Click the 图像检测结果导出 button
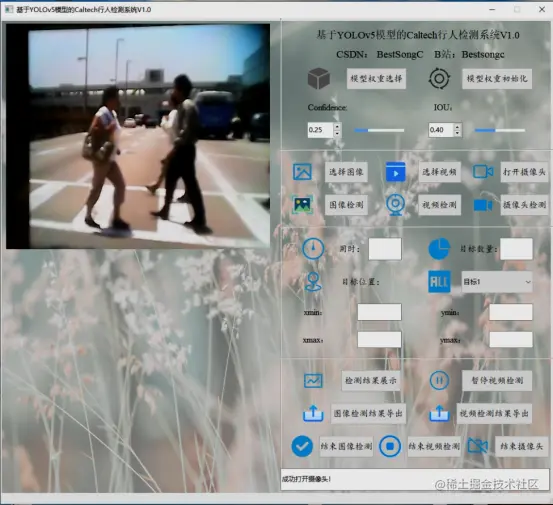 (x=368, y=413)
